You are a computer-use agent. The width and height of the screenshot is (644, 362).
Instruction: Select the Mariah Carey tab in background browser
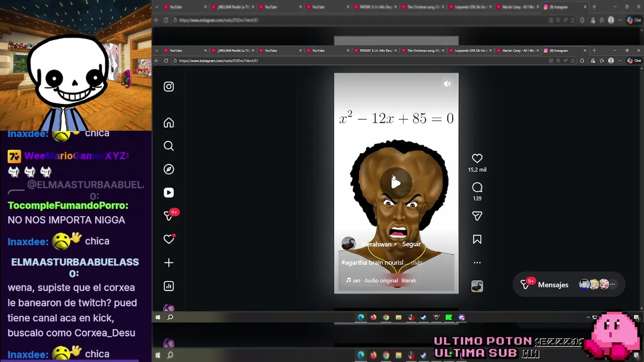[x=517, y=7]
